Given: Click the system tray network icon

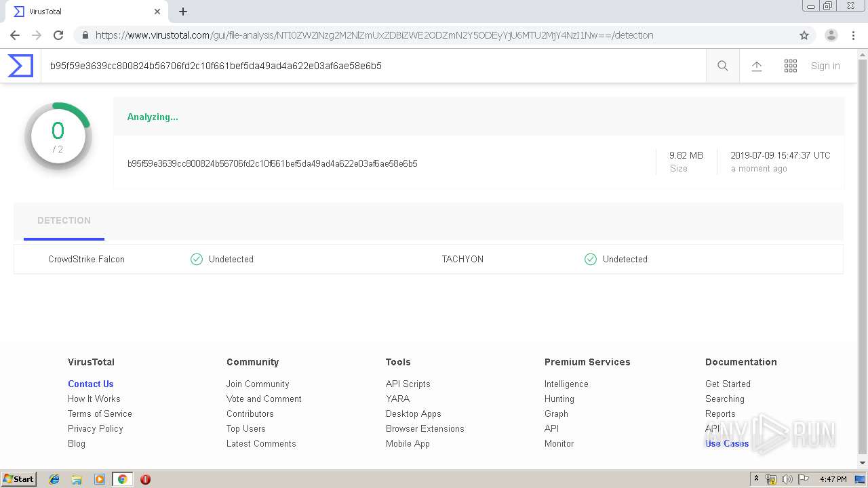Looking at the screenshot, I should click(771, 479).
